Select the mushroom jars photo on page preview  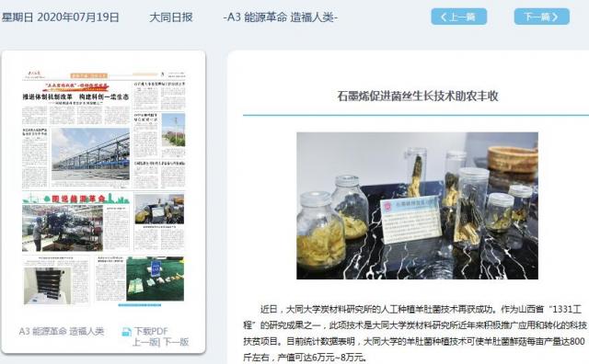click(159, 209)
